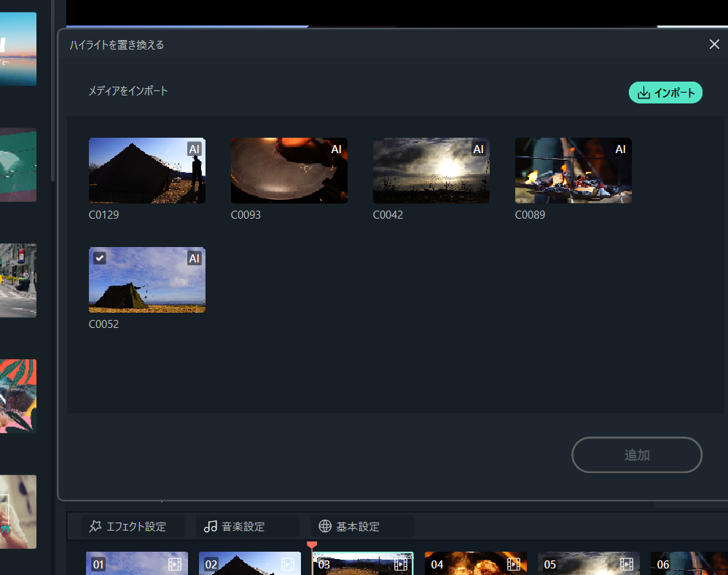Viewport: 728px width, 575px height.
Task: Click the C0129 file name label
Action: (104, 214)
